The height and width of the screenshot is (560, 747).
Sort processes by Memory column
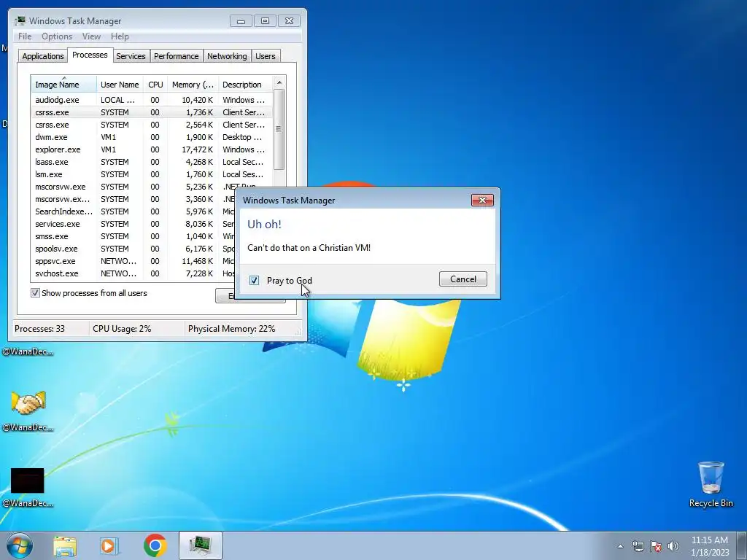point(193,85)
